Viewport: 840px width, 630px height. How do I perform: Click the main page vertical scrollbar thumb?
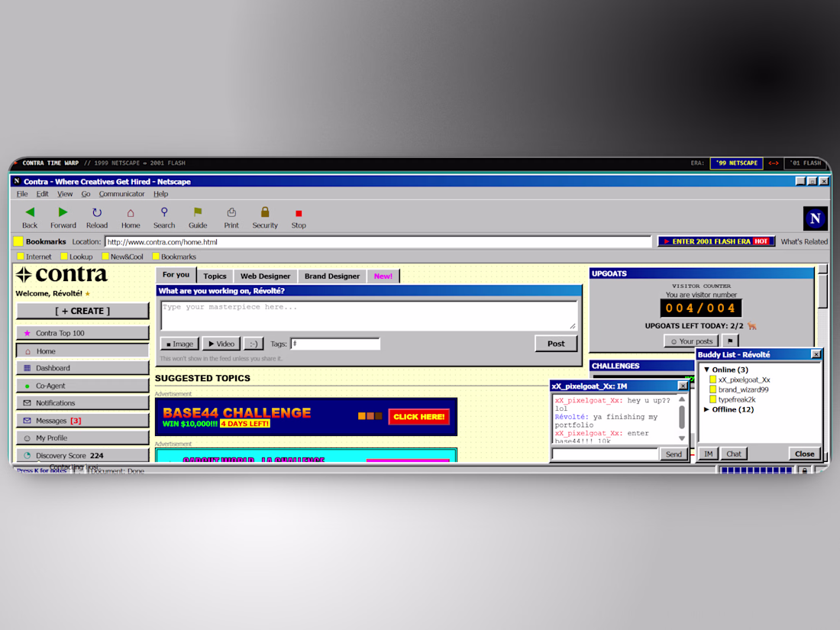pyautogui.click(x=822, y=291)
